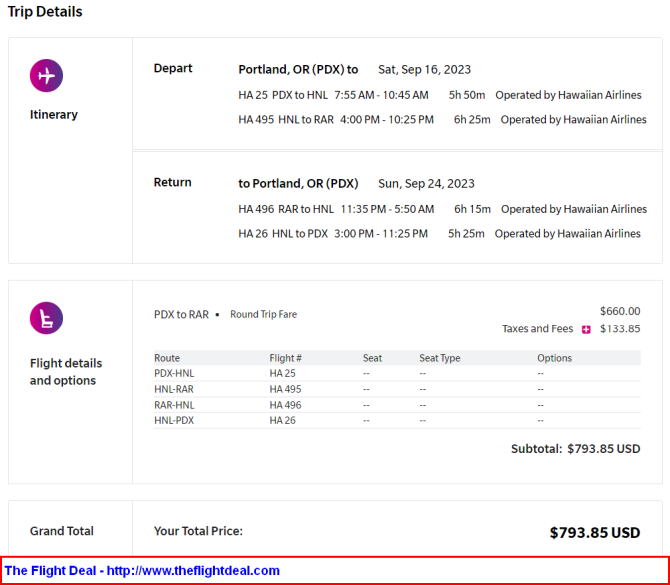670x585 pixels.
Task: Select the HNL-RAR route cell
Action: pyautogui.click(x=173, y=389)
